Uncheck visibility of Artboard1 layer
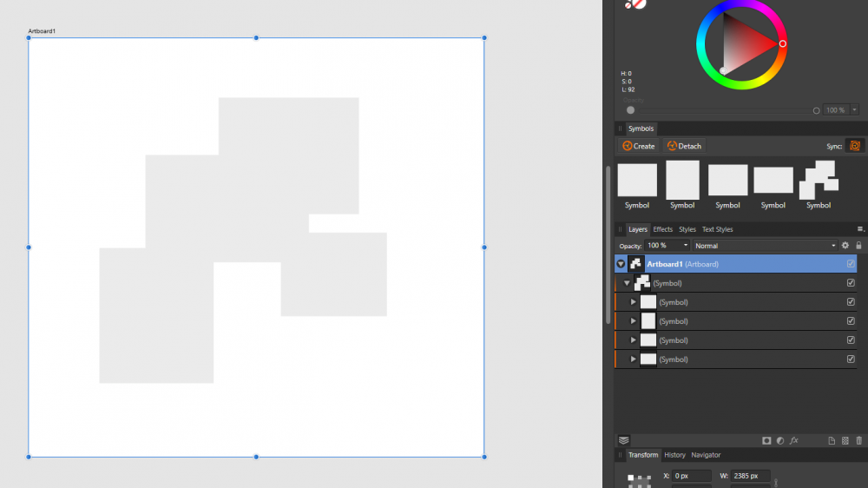This screenshot has height=488, width=868. coord(851,264)
